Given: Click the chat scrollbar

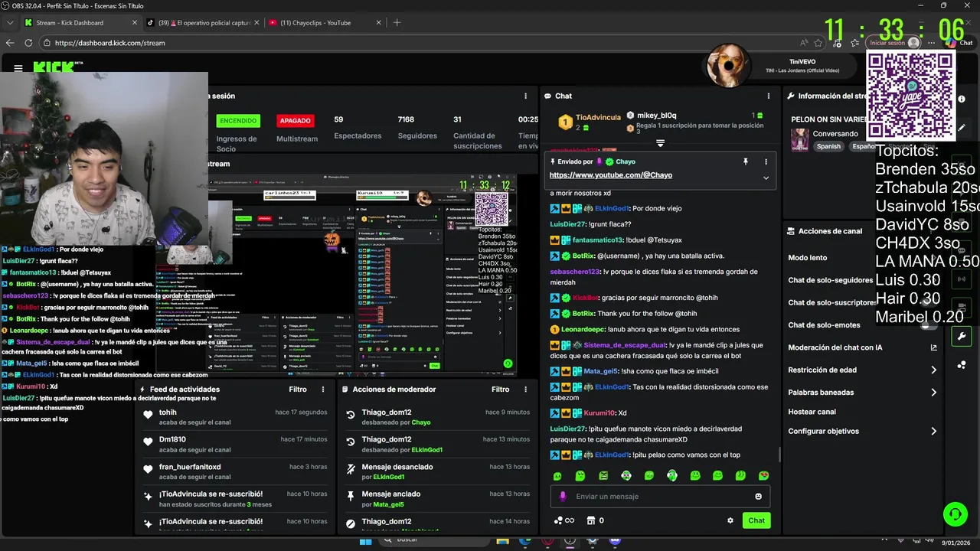Looking at the screenshot, I should coord(779,455).
